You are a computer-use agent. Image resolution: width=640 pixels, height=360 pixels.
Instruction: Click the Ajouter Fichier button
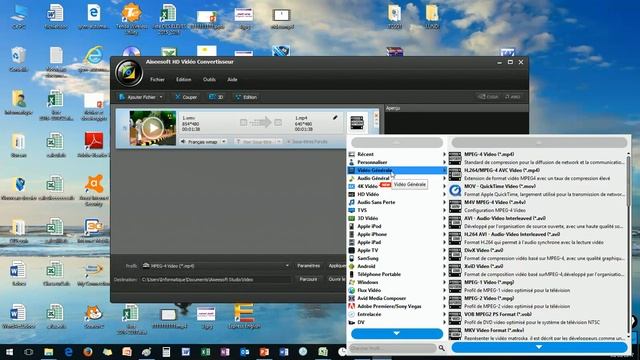tap(138, 97)
